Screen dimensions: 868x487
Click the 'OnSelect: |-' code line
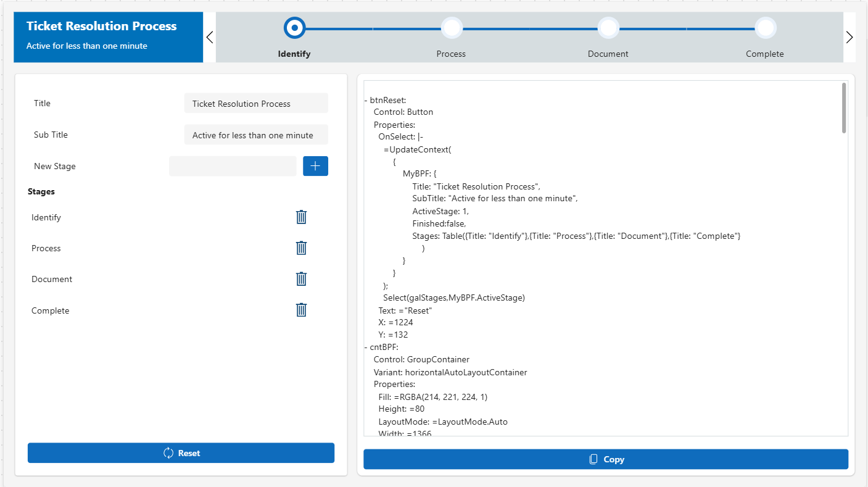coord(400,137)
